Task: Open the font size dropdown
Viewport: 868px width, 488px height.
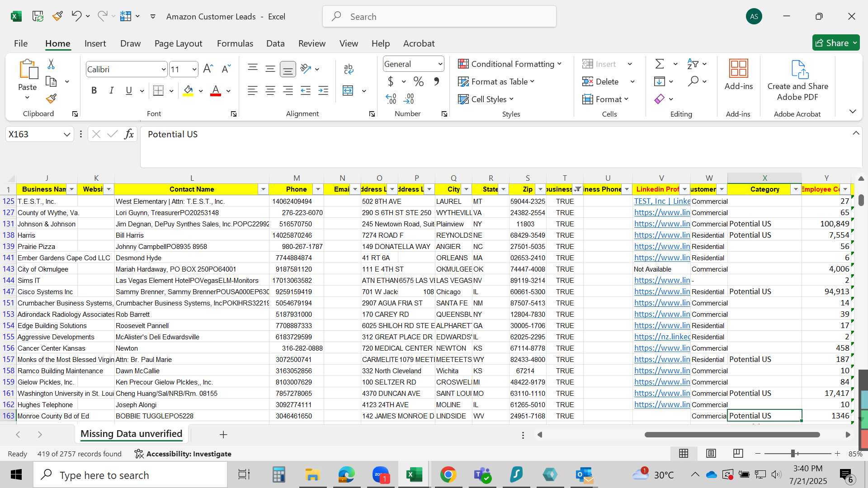Action: [194, 69]
